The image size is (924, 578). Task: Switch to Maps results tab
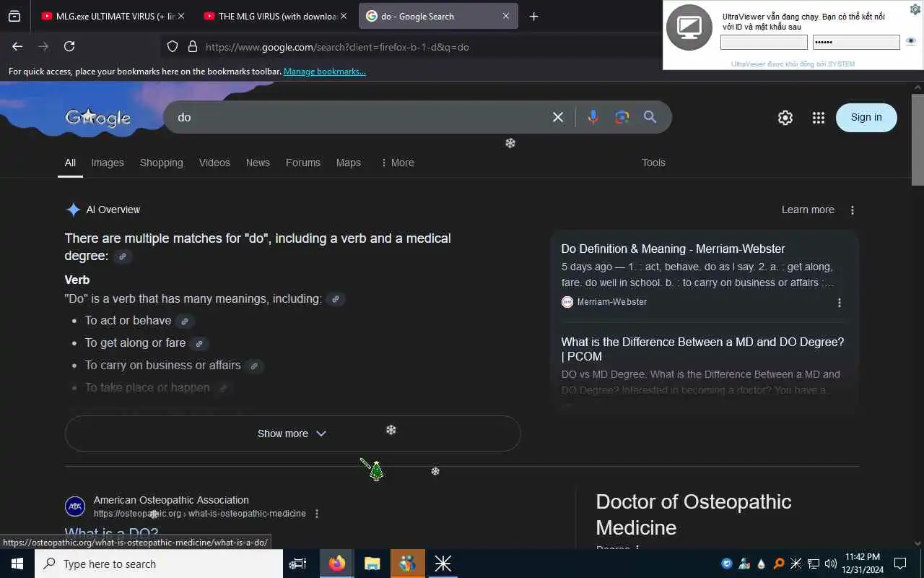pos(349,163)
